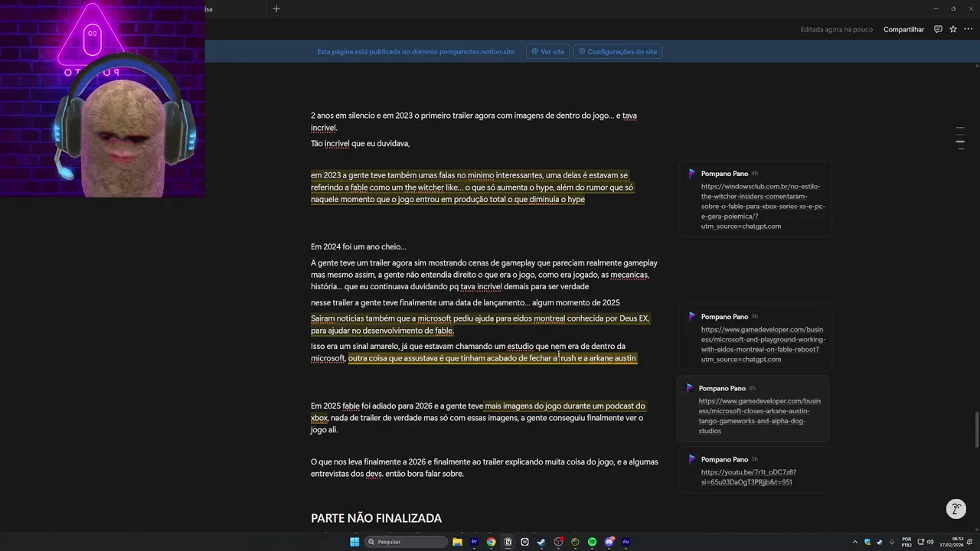This screenshot has width=980, height=551.
Task: Open Google Chrome from the taskbar
Action: click(491, 542)
